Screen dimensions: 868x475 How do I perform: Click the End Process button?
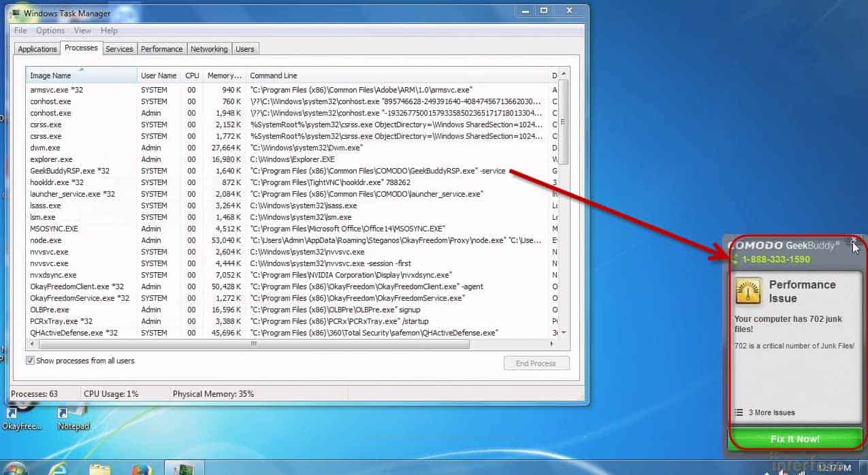click(x=536, y=363)
